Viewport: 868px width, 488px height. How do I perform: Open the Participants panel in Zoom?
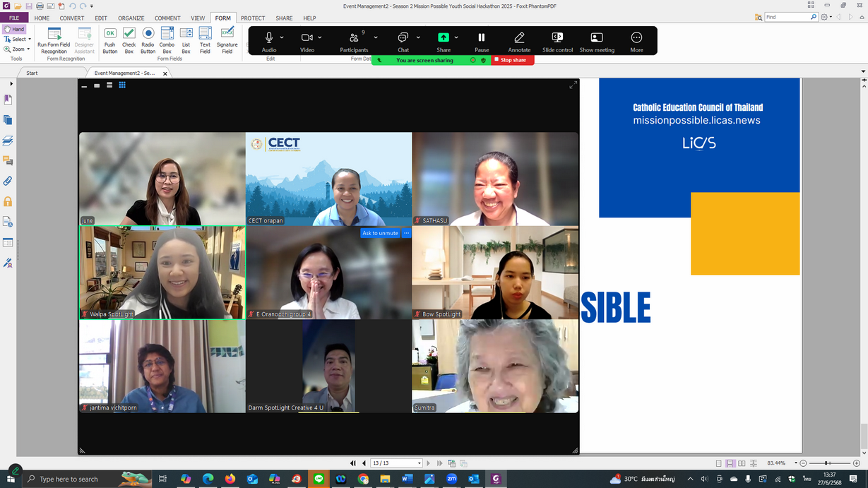point(354,41)
